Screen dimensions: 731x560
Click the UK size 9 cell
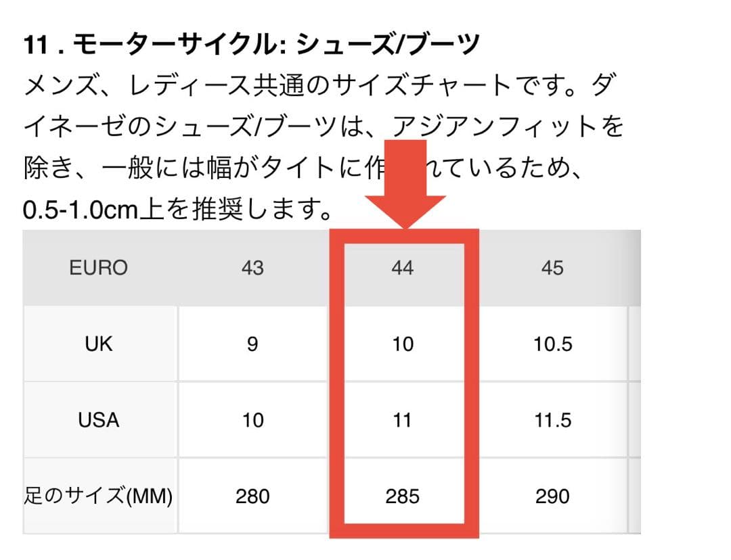[252, 344]
